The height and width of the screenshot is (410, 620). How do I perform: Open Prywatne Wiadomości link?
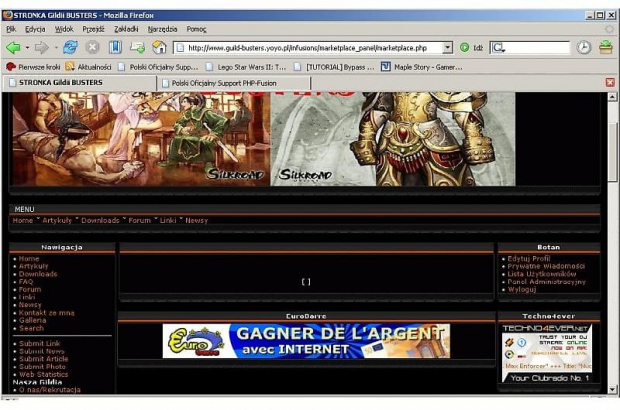coord(546,266)
